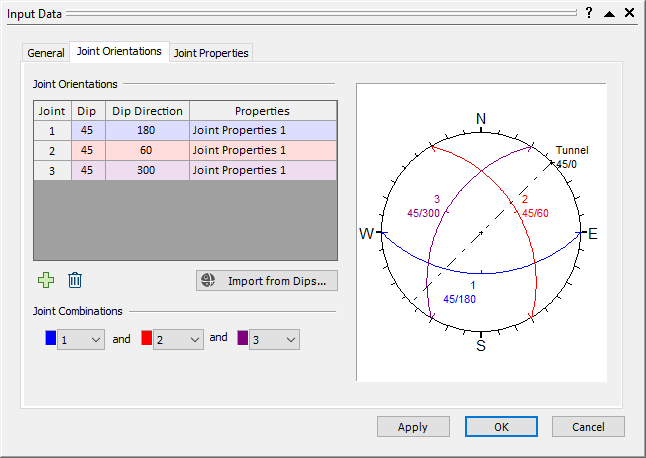Screen dimensions: 646x458
Task: Click Properties cell in joint 2 row
Action: [x=263, y=150]
